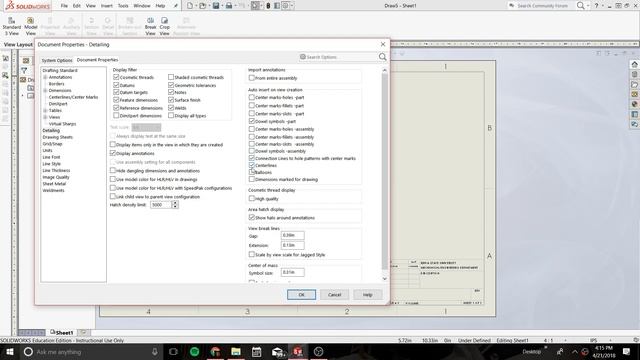Check Center marks-holes -part

pyautogui.click(x=252, y=97)
